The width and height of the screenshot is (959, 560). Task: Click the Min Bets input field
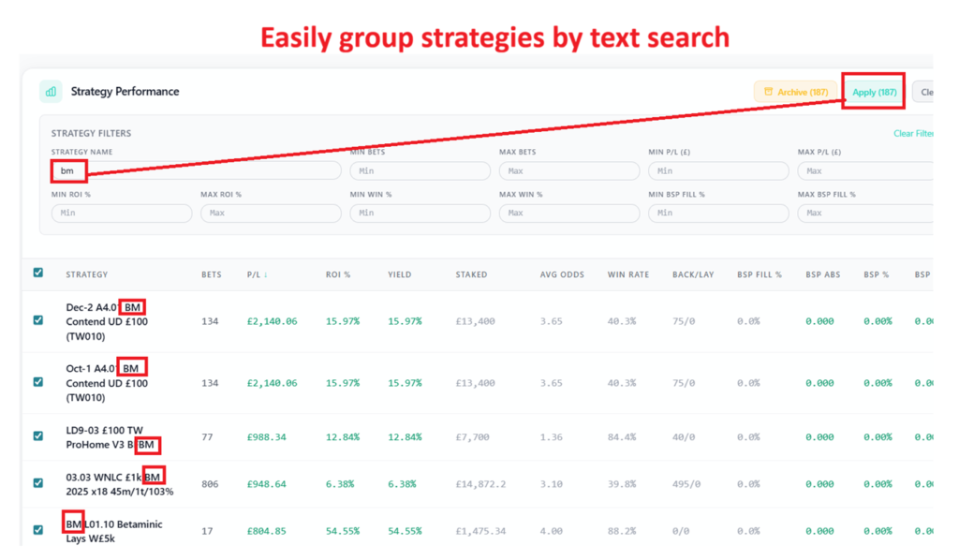pyautogui.click(x=420, y=171)
